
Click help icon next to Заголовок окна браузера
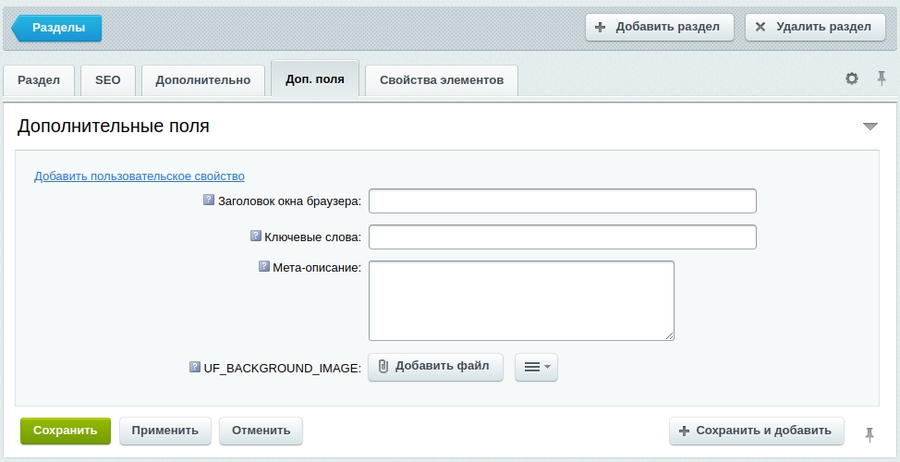(x=209, y=200)
